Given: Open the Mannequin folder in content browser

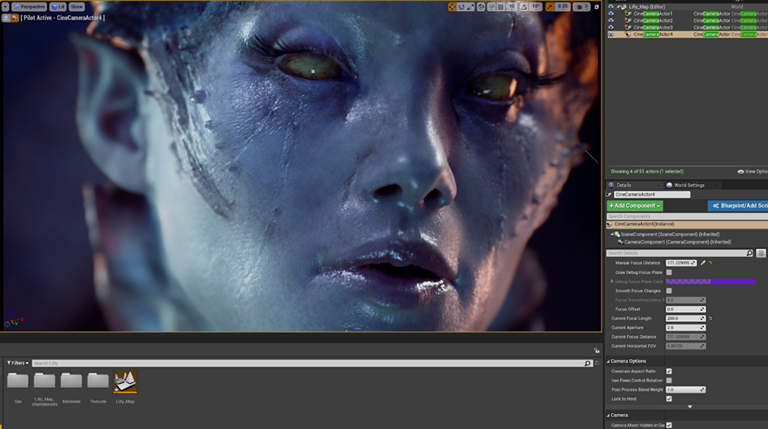Looking at the screenshot, I should point(71,381).
